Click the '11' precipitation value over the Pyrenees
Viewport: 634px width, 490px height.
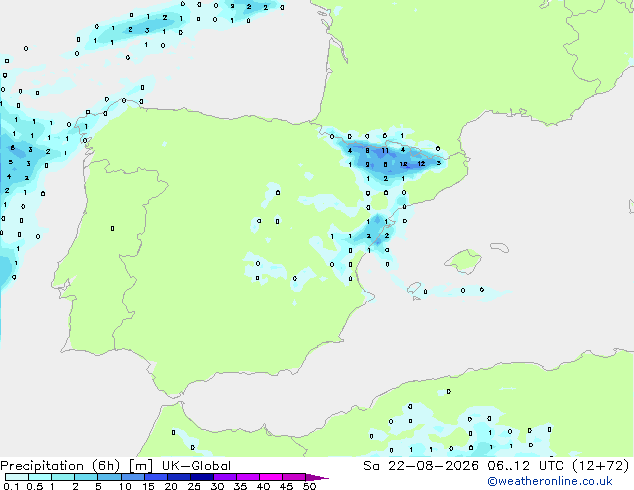pyautogui.click(x=385, y=150)
